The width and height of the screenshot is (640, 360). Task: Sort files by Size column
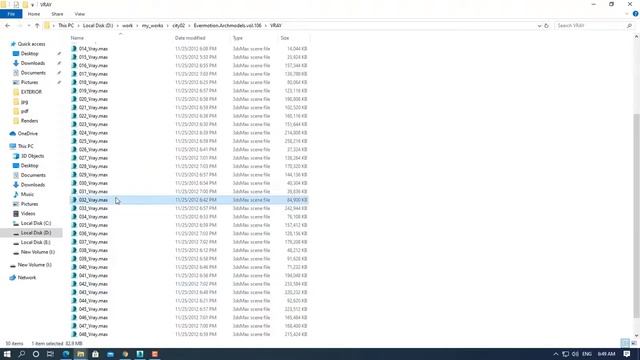(284, 38)
